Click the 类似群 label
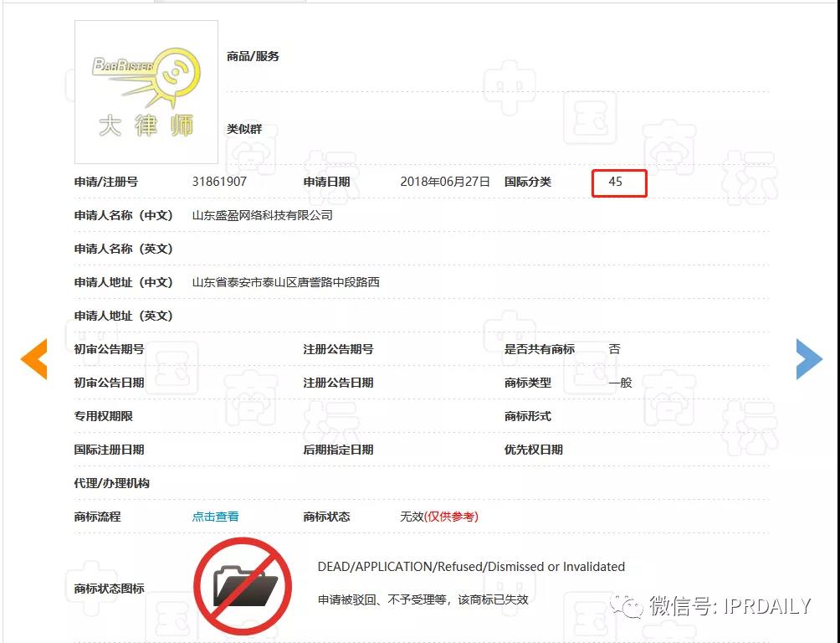Image resolution: width=840 pixels, height=643 pixels. (x=244, y=129)
